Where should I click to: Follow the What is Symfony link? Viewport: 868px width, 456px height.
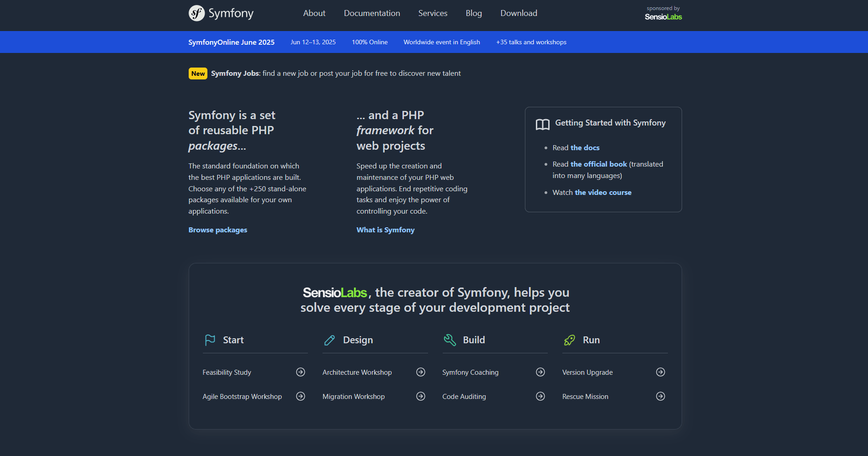[386, 230]
